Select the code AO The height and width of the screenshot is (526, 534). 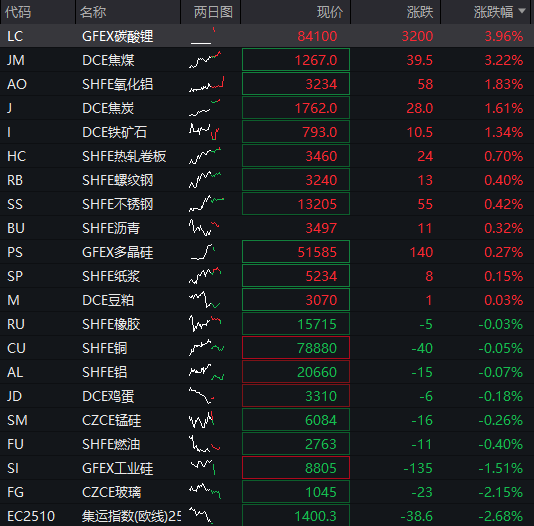[x=17, y=84]
